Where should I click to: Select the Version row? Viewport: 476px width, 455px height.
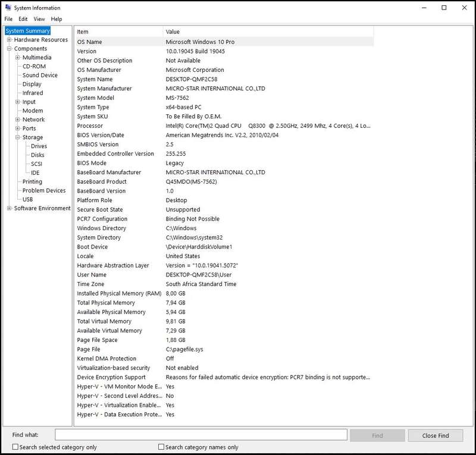point(224,51)
